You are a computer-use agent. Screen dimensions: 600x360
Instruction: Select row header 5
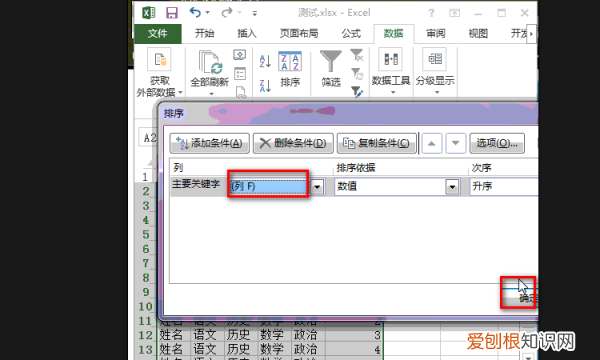[145, 234]
